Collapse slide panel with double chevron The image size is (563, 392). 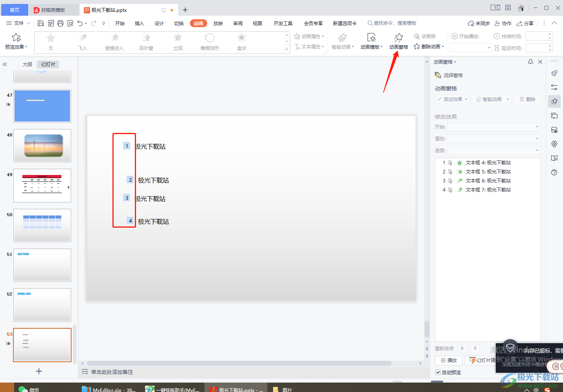[5, 64]
